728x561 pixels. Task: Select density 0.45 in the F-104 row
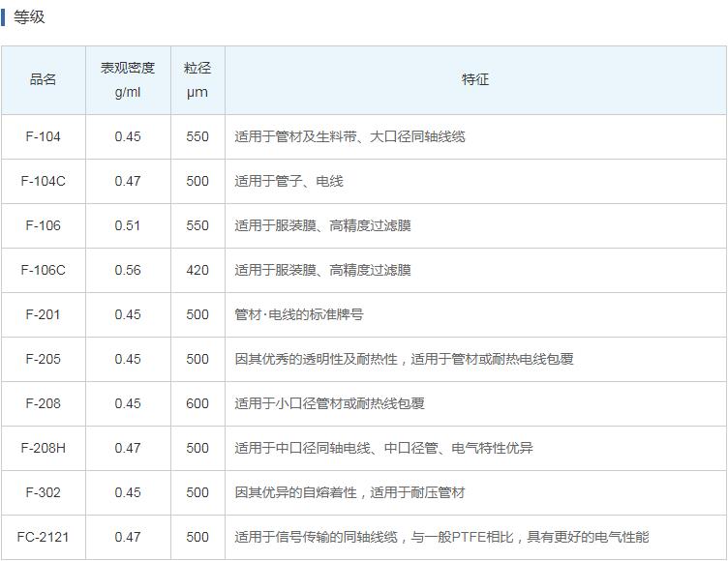pyautogui.click(x=128, y=136)
